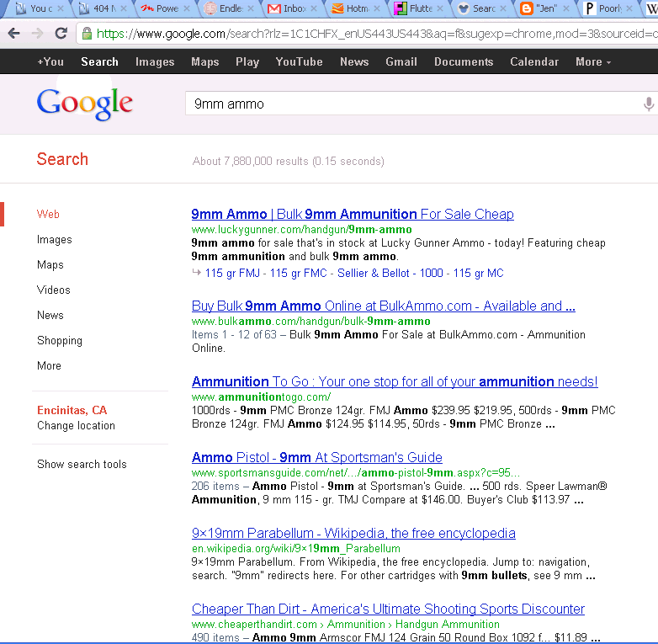Reload the page with refresh icon
The image size is (658, 644).
pos(61,34)
